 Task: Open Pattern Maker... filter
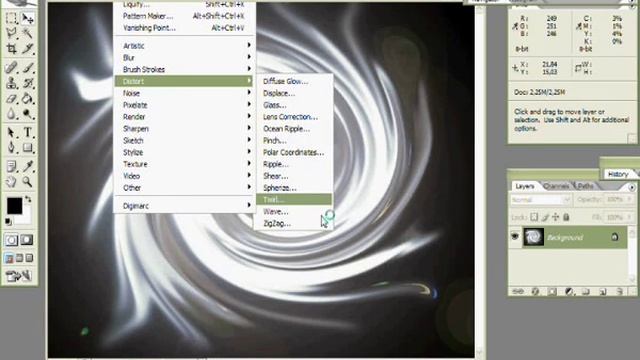(183, 16)
